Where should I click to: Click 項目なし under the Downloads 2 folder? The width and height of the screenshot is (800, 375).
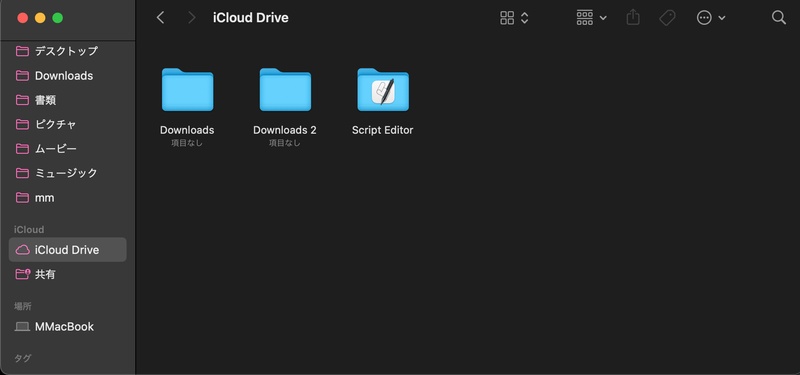[x=285, y=143]
